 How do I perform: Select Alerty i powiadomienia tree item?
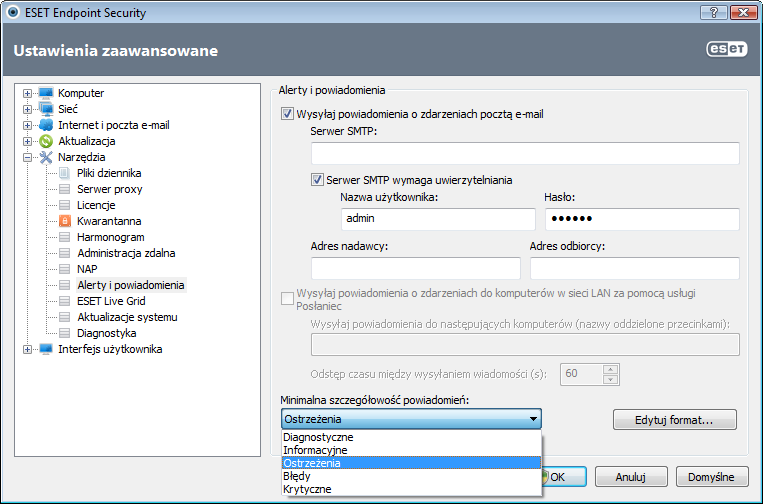(131, 285)
